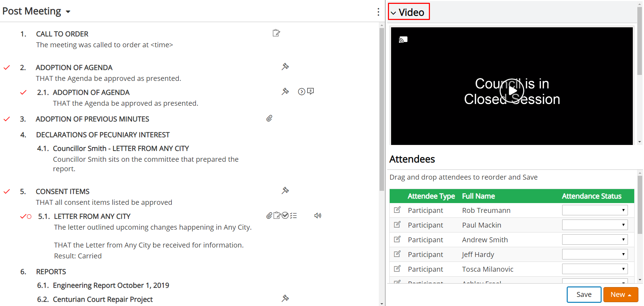644x306 pixels.
Task: Click the cast icon in the video player
Action: [x=403, y=40]
